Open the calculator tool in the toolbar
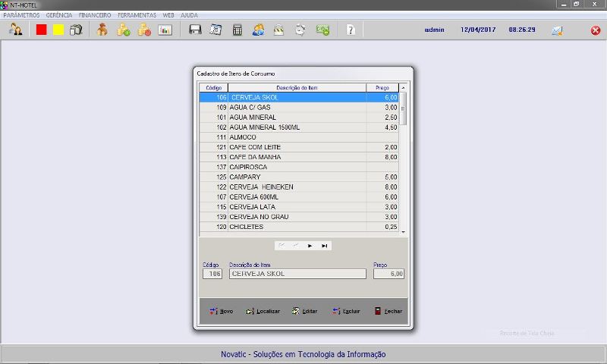This screenshot has height=364, width=607. (237, 30)
